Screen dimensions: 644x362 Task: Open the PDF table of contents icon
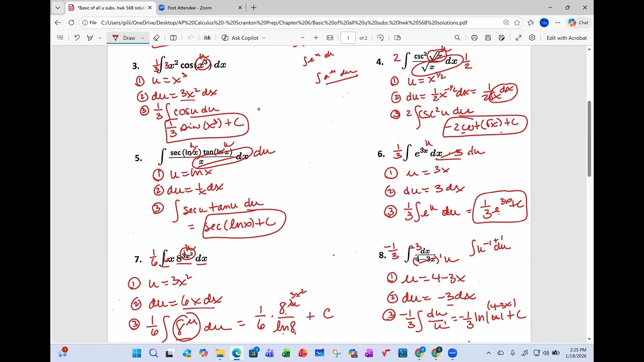pyautogui.click(x=60, y=38)
